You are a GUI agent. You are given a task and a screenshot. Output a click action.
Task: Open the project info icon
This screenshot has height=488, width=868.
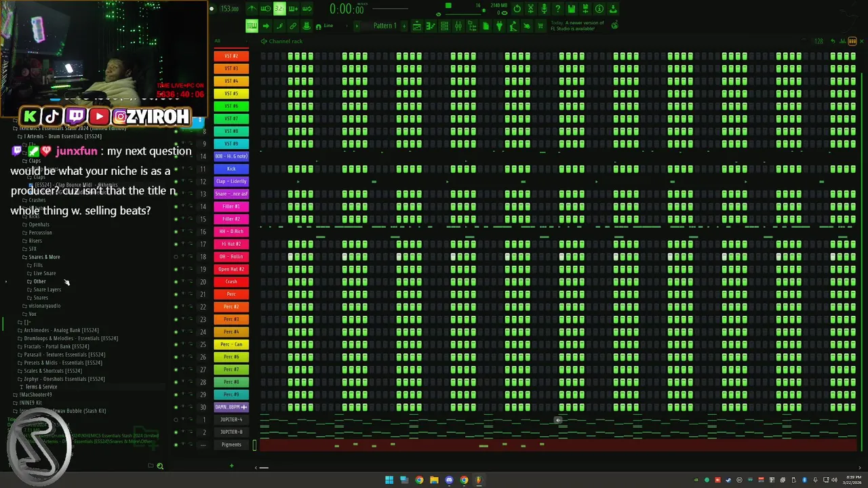599,8
